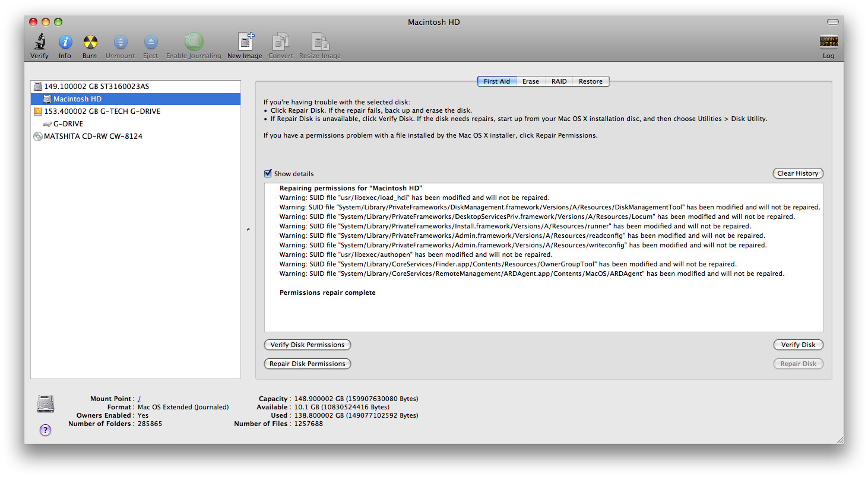Select Macintosh HD in the sidebar

coord(136,99)
